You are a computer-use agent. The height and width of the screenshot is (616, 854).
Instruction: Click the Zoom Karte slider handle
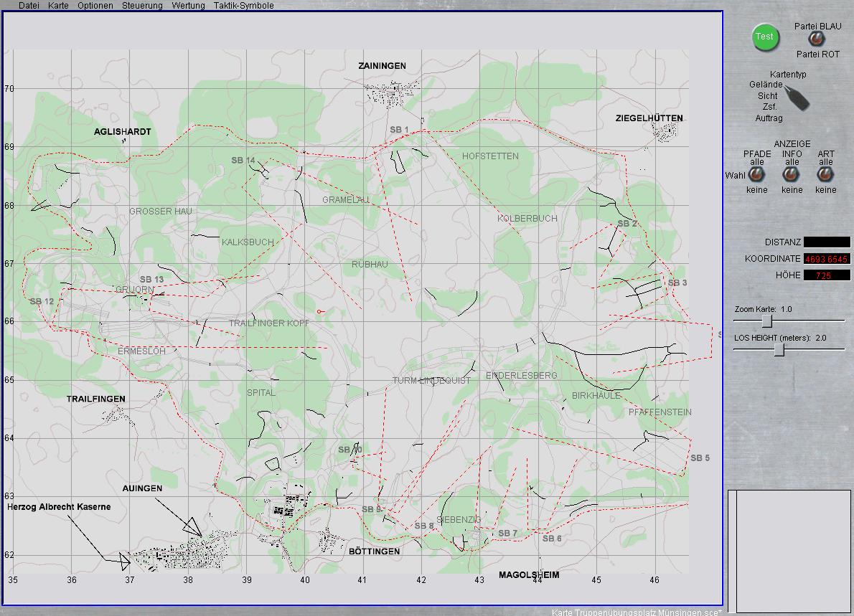767,321
